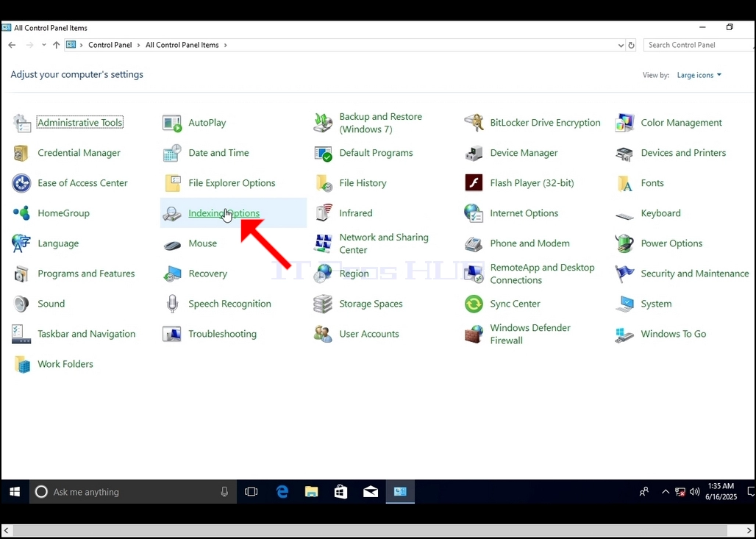Open the Programs and Features link
Viewport: 756px width, 539px height.
coord(86,274)
